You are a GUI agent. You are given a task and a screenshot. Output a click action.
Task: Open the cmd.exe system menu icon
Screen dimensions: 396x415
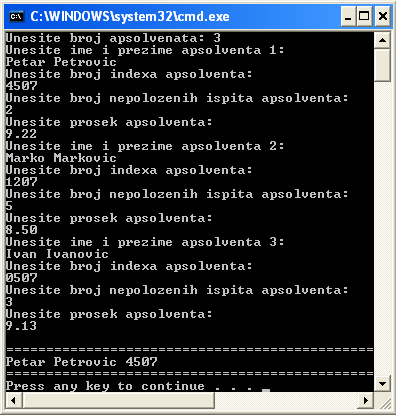point(17,16)
